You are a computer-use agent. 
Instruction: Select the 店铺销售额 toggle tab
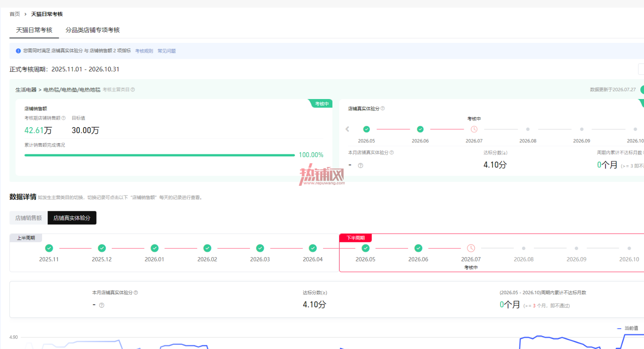[28, 218]
